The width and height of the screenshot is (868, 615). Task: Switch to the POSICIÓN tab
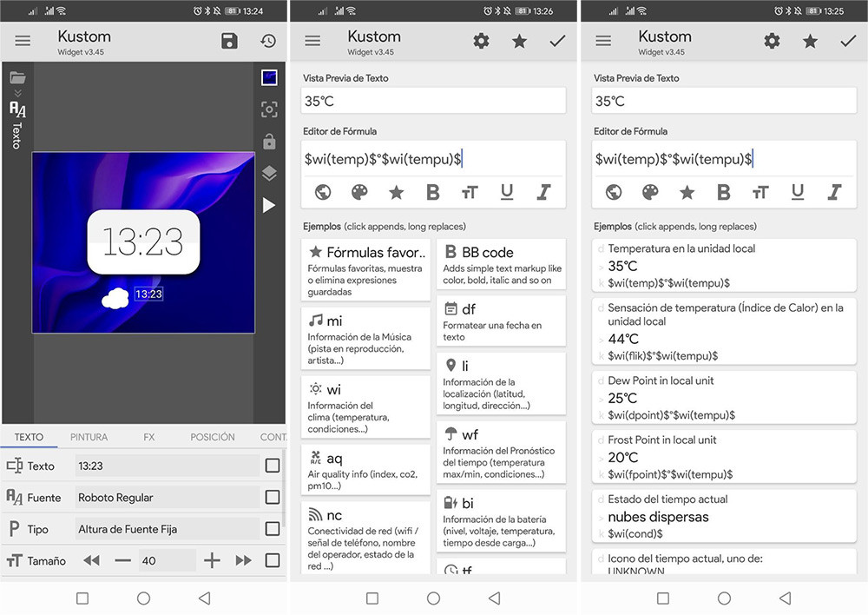point(212,437)
